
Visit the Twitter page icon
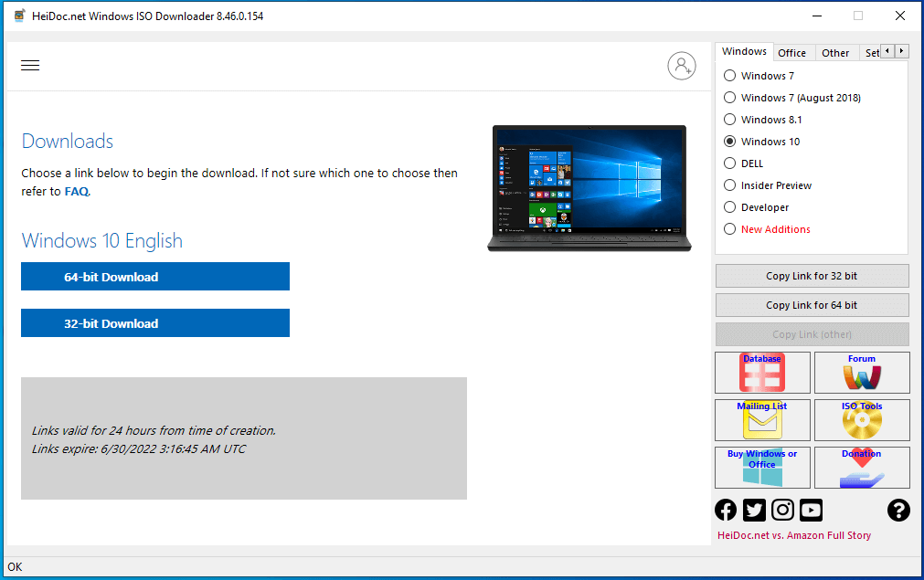click(754, 510)
